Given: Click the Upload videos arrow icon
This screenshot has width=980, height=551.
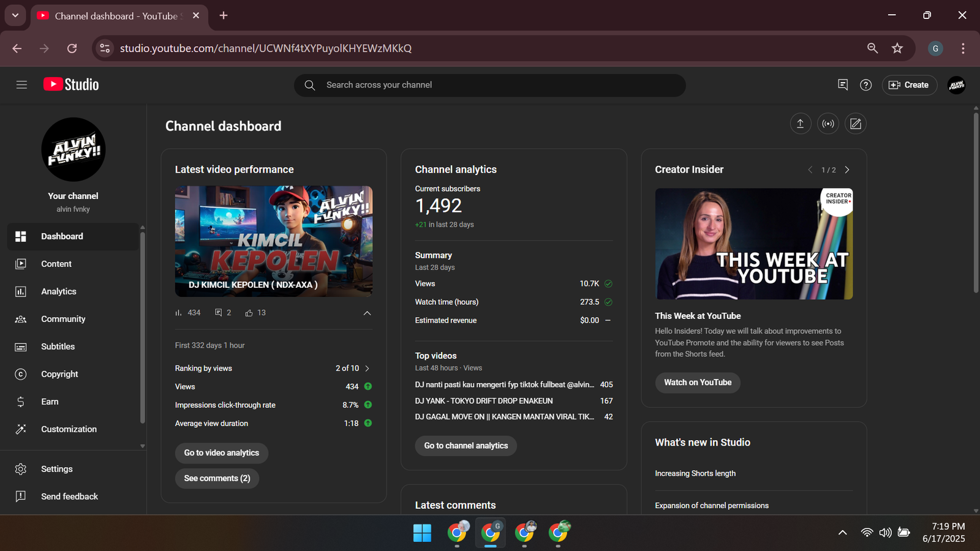Looking at the screenshot, I should (800, 124).
